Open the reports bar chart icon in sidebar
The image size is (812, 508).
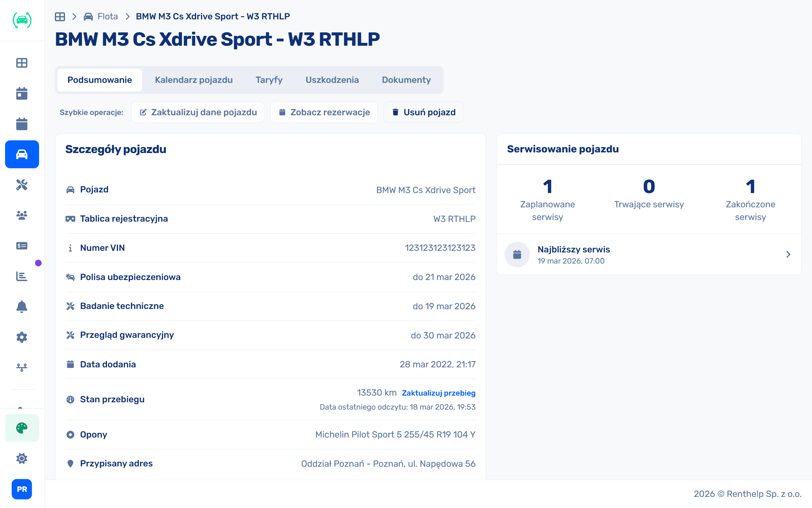point(22,276)
